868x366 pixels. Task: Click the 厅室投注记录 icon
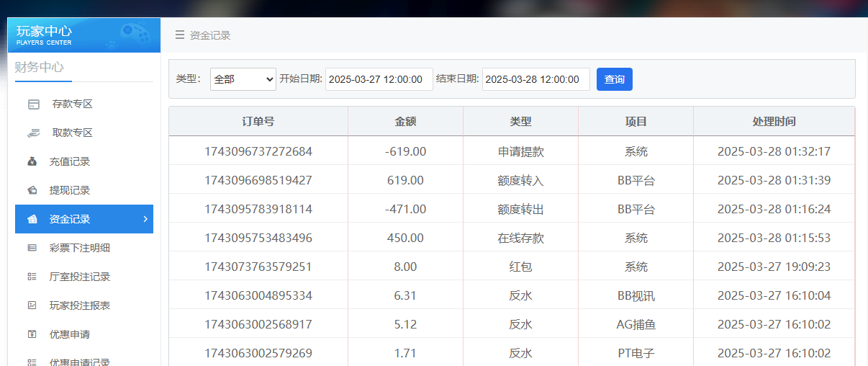point(32,277)
